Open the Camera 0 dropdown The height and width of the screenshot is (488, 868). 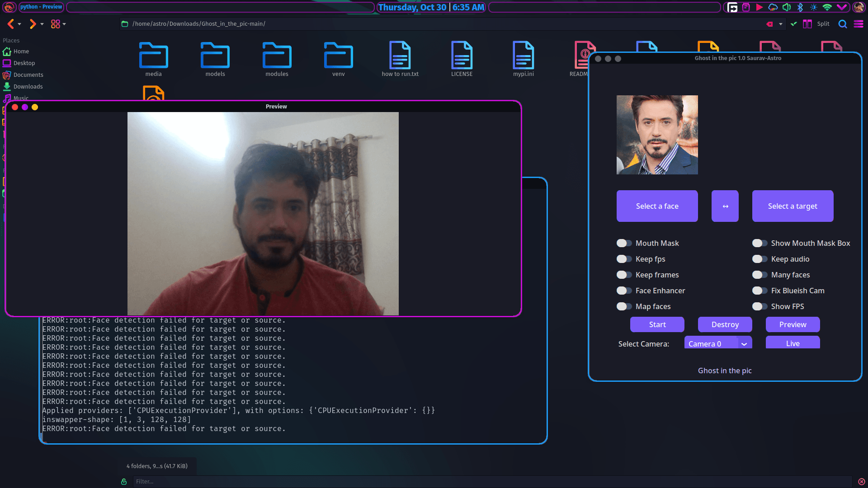click(718, 343)
